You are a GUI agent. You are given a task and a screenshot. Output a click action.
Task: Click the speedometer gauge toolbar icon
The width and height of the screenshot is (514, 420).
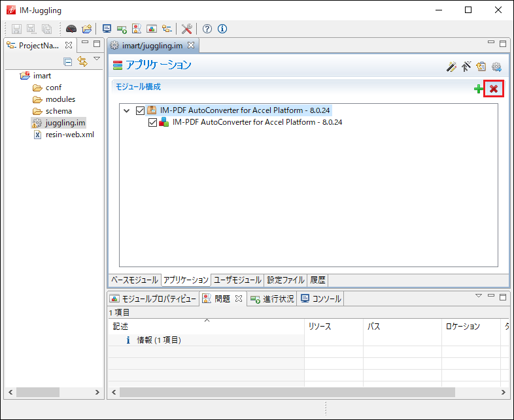(71, 29)
